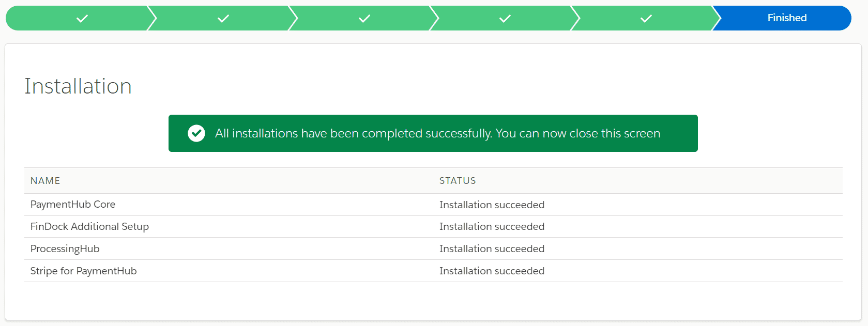This screenshot has height=326, width=868.
Task: Select the ProcessingHub package name
Action: pos(65,249)
